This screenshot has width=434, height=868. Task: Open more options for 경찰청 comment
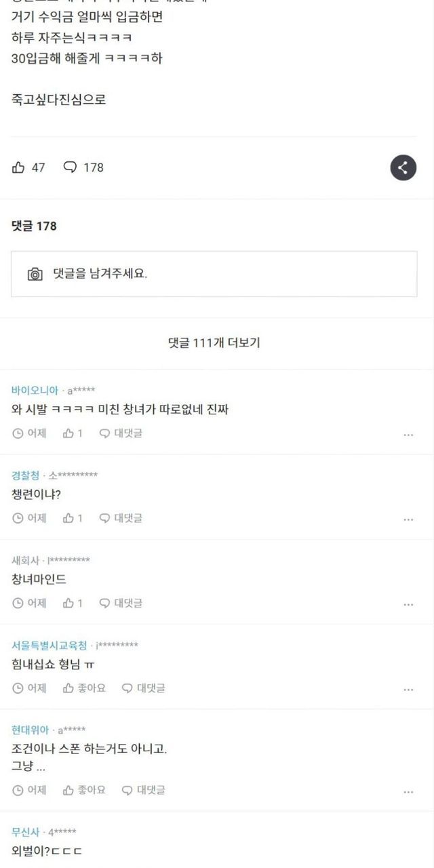408,519
